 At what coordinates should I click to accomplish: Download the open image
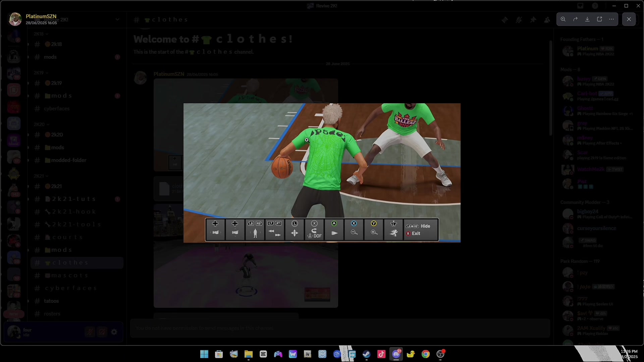[587, 19]
